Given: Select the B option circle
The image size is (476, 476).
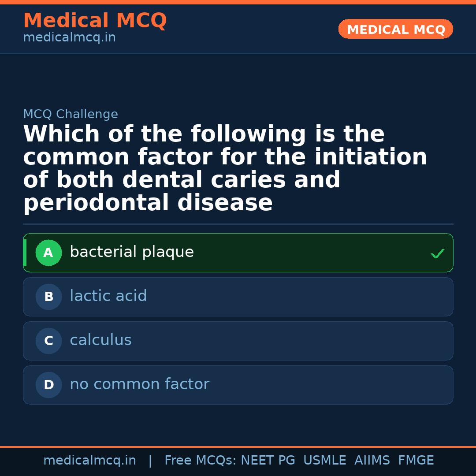Looking at the screenshot, I should pyautogui.click(x=48, y=297).
